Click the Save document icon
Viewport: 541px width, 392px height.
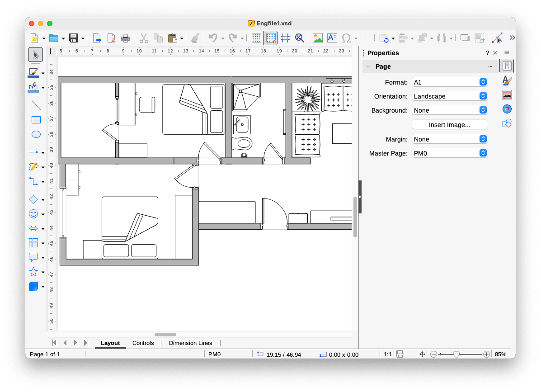point(74,38)
